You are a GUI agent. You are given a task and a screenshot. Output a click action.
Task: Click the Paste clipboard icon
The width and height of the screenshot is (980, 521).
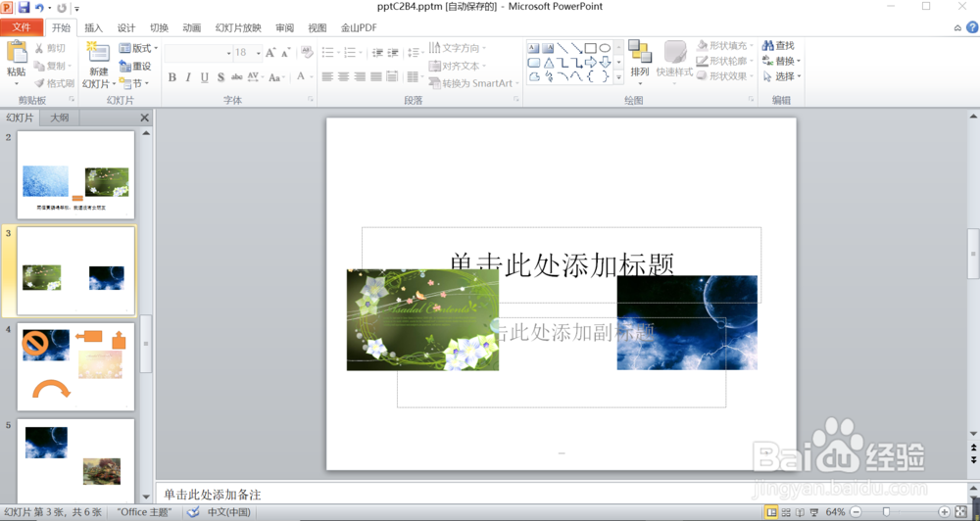click(x=17, y=52)
